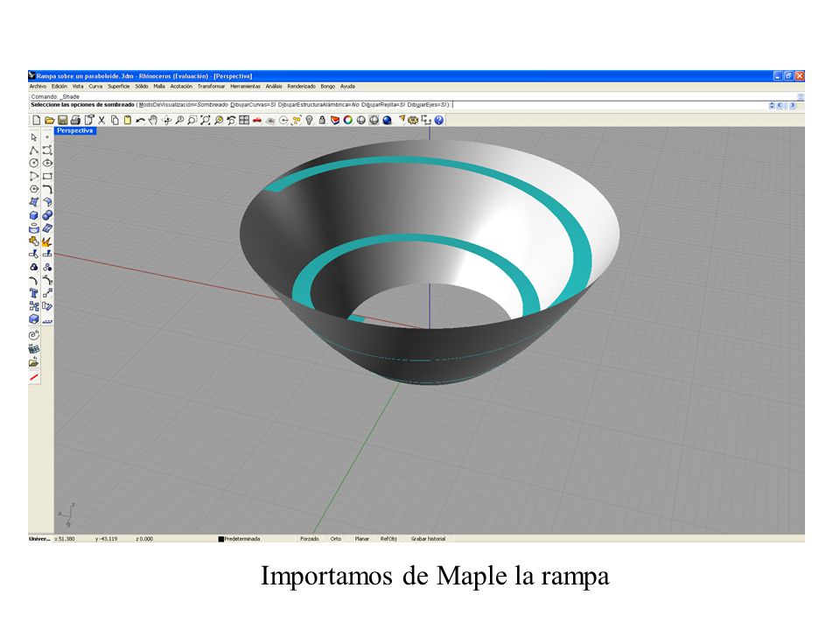The height and width of the screenshot is (630, 840).
Task: Click the DibujarEjes=Sí option
Action: tap(427, 105)
